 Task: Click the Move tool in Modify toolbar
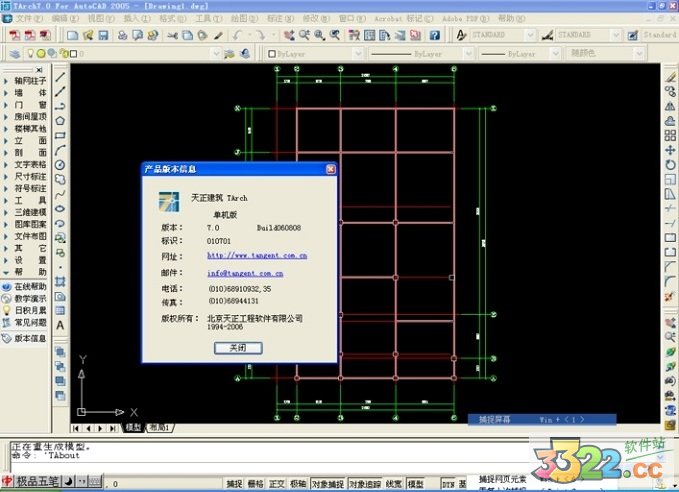[x=670, y=150]
